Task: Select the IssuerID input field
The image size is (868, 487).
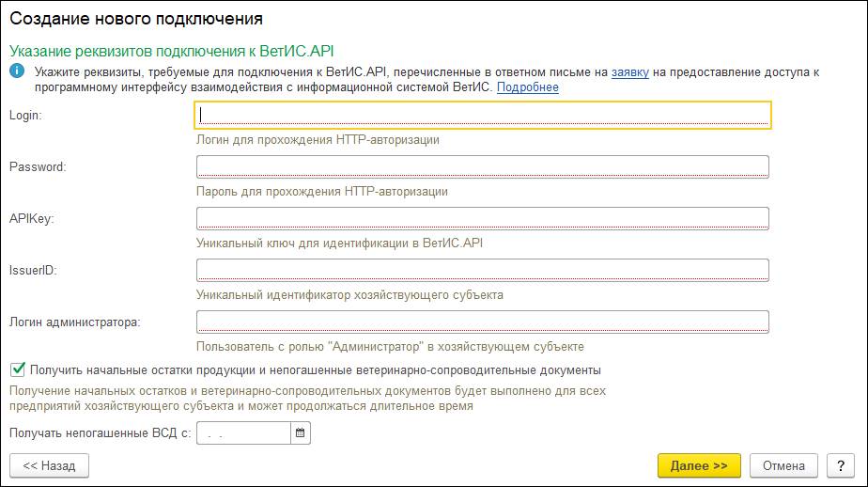Action: pos(483,271)
